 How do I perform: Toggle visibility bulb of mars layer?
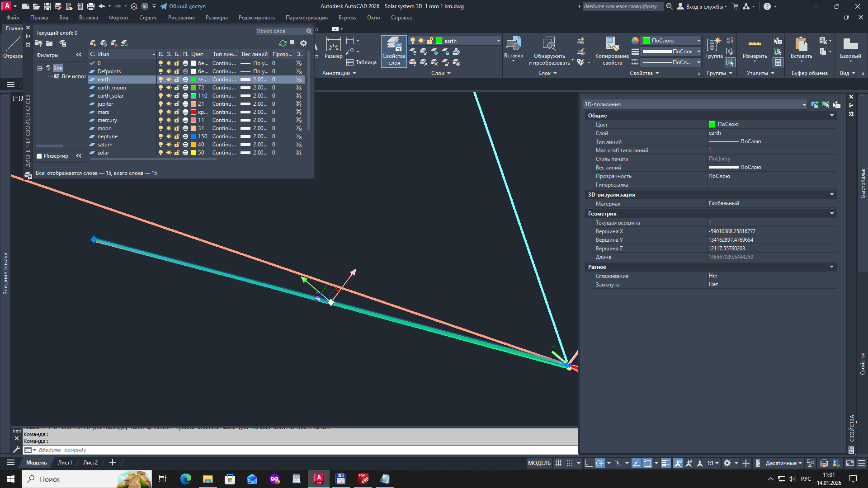(x=160, y=112)
